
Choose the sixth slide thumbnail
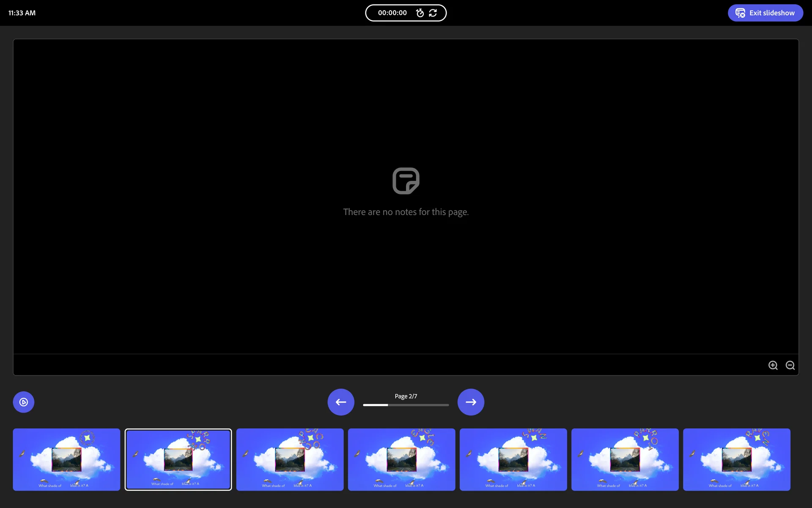pos(625,459)
